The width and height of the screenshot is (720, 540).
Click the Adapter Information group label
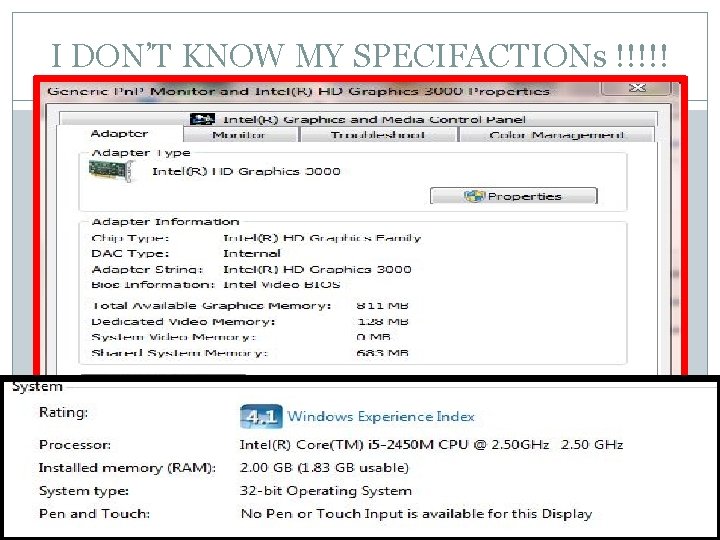tap(165, 222)
